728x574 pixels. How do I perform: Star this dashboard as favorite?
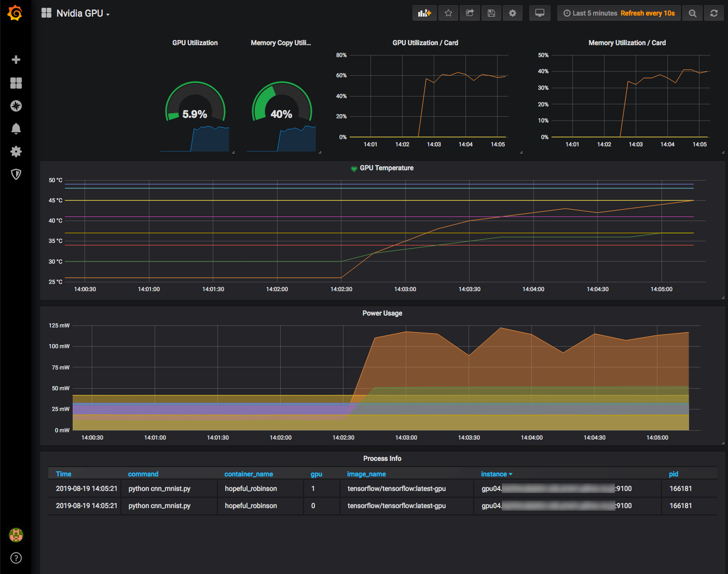(x=448, y=13)
